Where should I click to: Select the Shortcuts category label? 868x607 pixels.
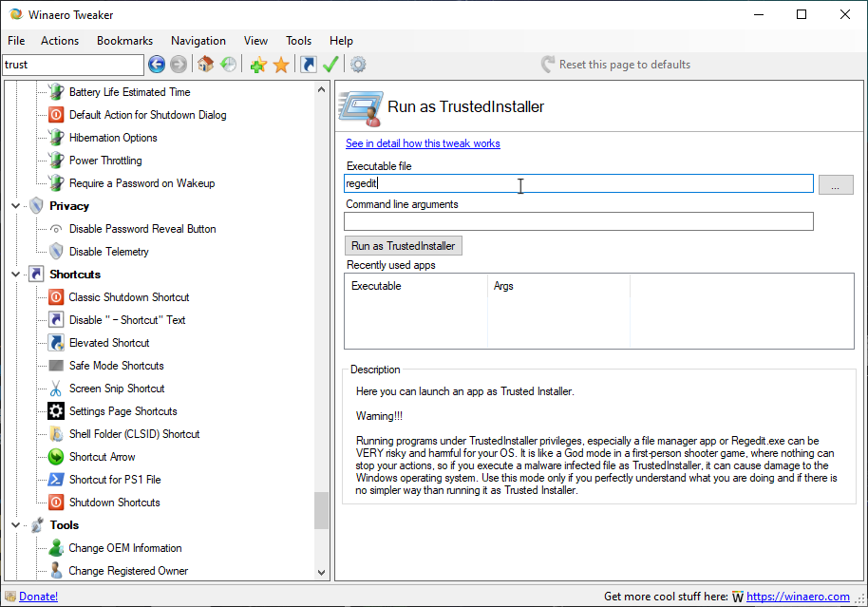[x=75, y=275]
